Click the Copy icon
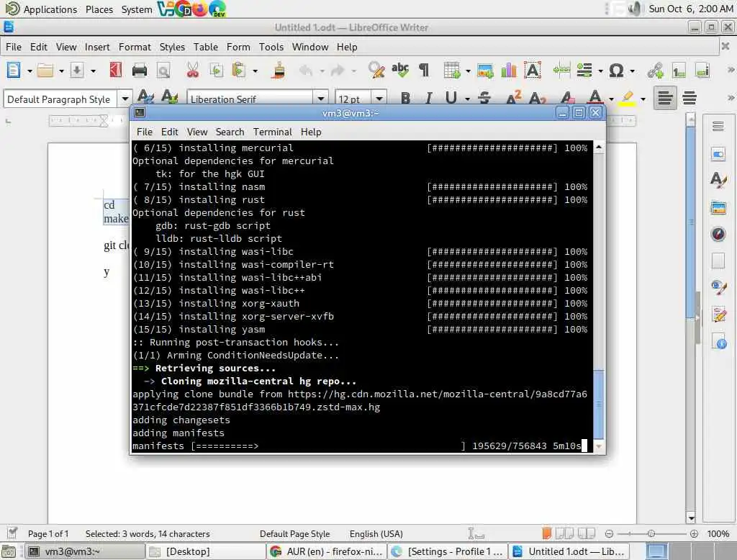Screen dimensions: 737x560 coord(216,71)
